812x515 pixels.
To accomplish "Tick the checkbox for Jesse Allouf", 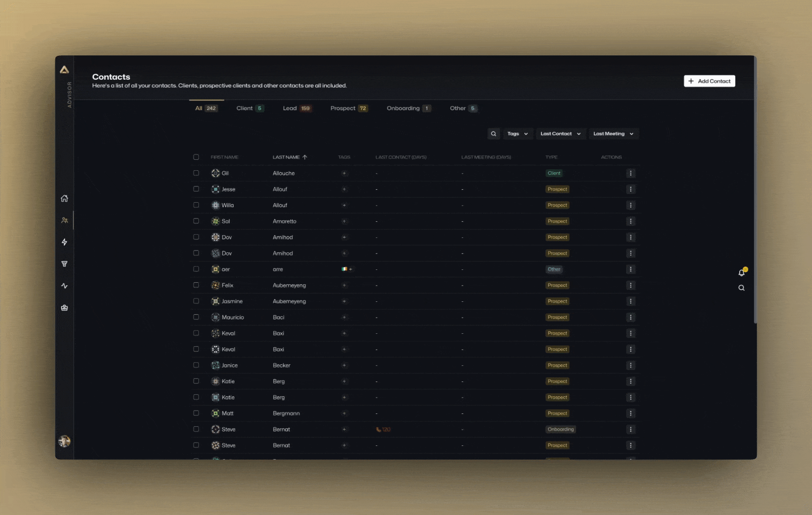I will (x=196, y=189).
